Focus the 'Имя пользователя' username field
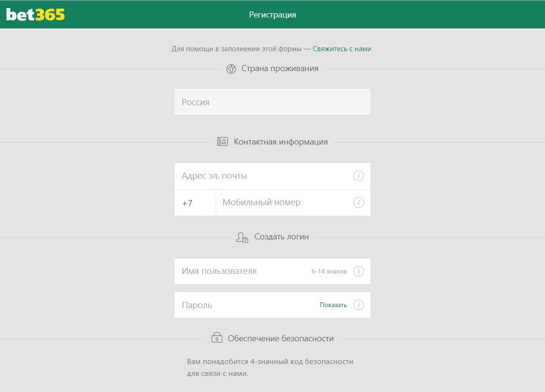This screenshot has width=545, height=392. [x=272, y=272]
